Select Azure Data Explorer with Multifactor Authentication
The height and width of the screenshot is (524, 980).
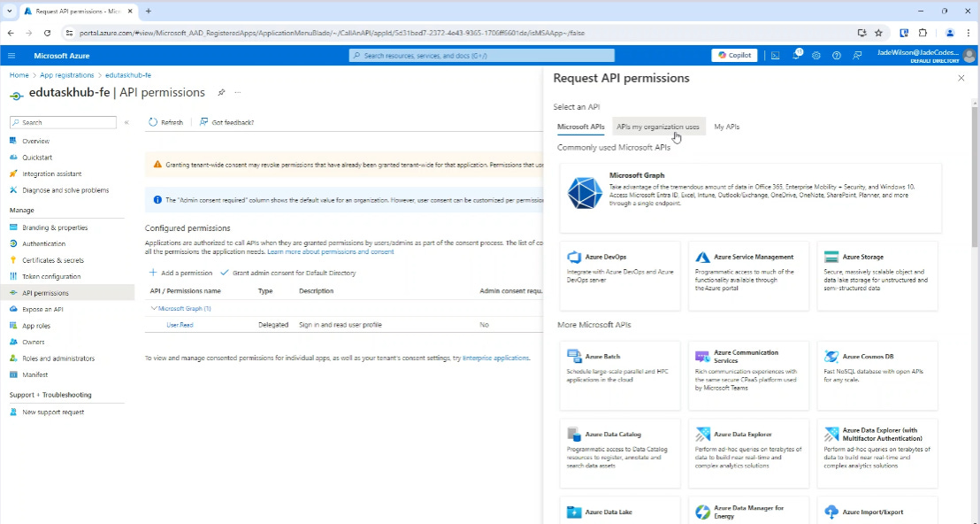pyautogui.click(x=877, y=453)
